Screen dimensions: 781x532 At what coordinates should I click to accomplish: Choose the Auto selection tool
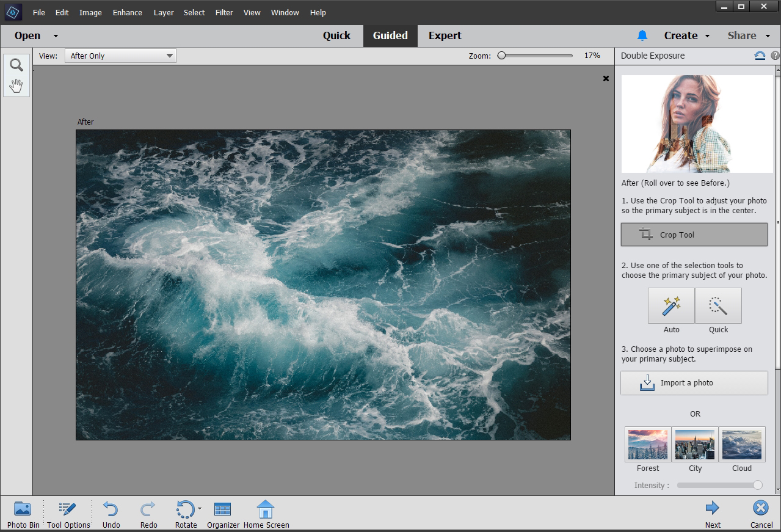tap(671, 306)
